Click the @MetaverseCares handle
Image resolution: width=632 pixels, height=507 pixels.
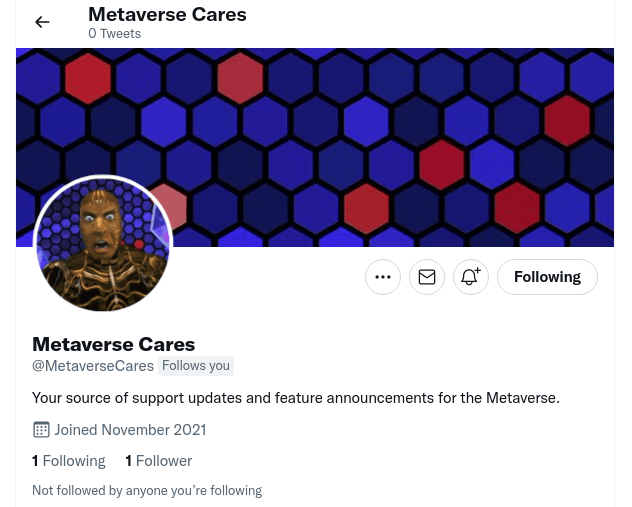click(93, 366)
